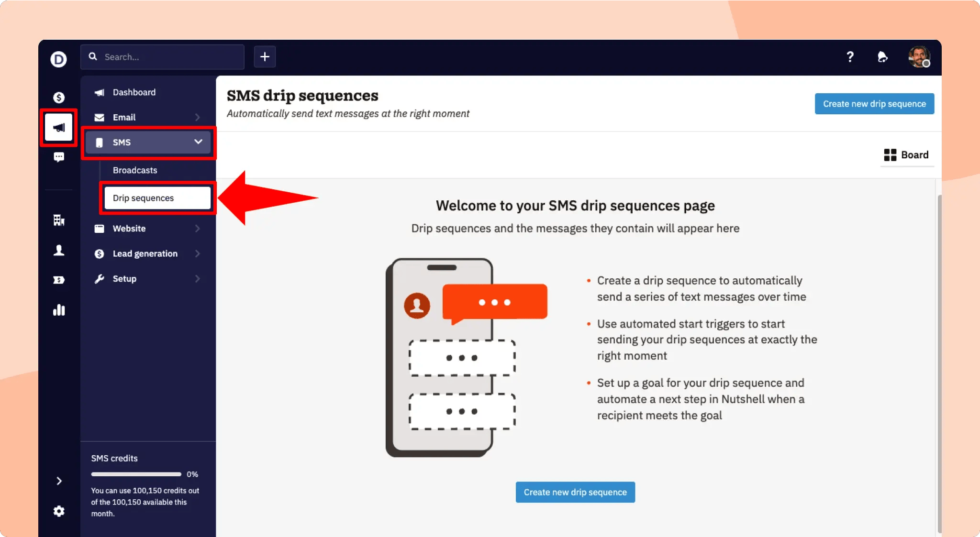The width and height of the screenshot is (980, 537).
Task: Click the help question mark icon
Action: pos(850,57)
